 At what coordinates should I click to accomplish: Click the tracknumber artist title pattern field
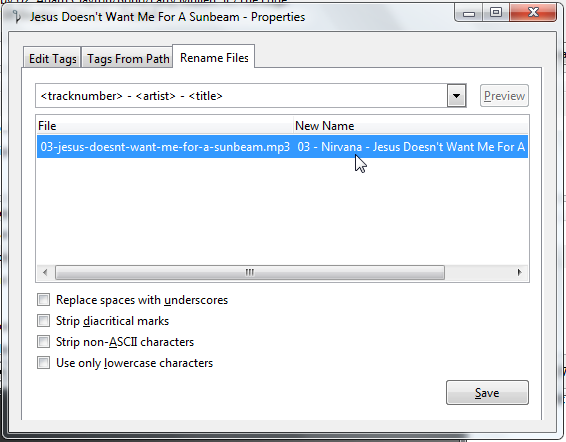click(241, 96)
